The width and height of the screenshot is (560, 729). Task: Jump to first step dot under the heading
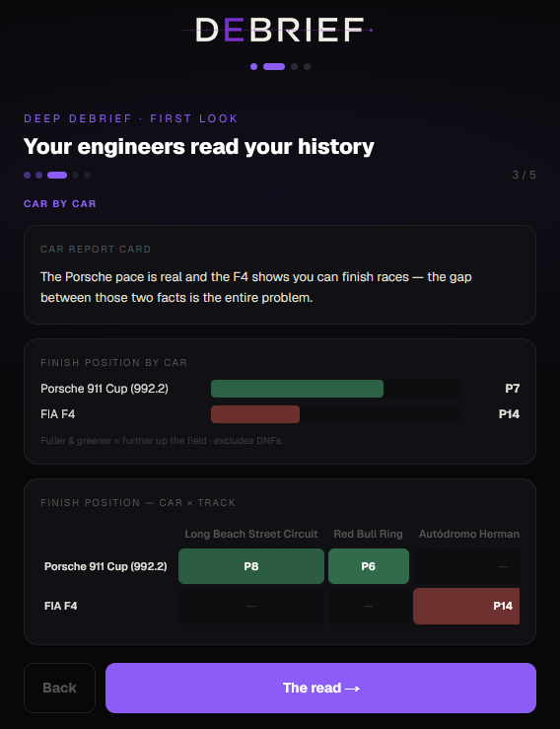pyautogui.click(x=27, y=176)
